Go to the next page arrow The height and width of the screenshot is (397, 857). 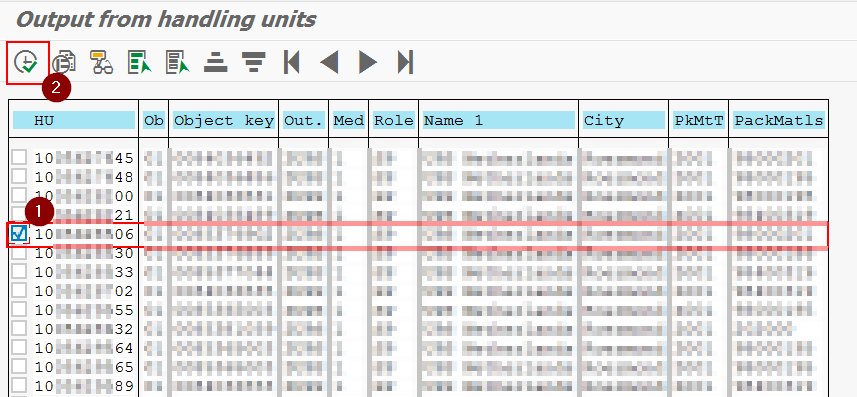pos(368,62)
